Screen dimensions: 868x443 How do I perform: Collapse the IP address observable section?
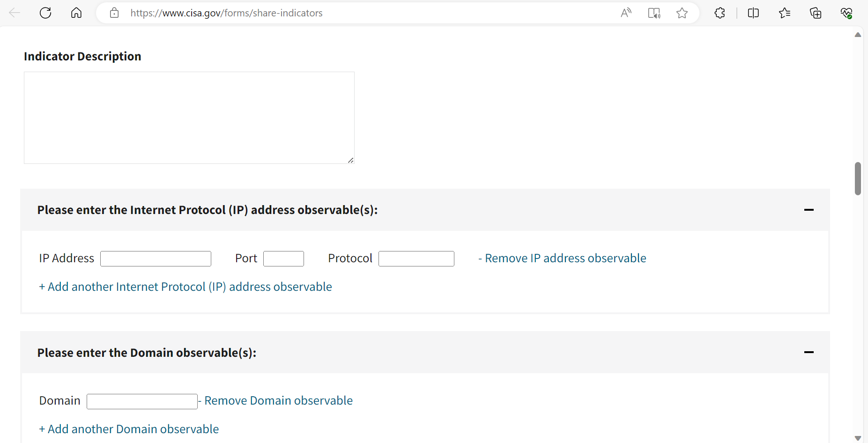(x=809, y=210)
